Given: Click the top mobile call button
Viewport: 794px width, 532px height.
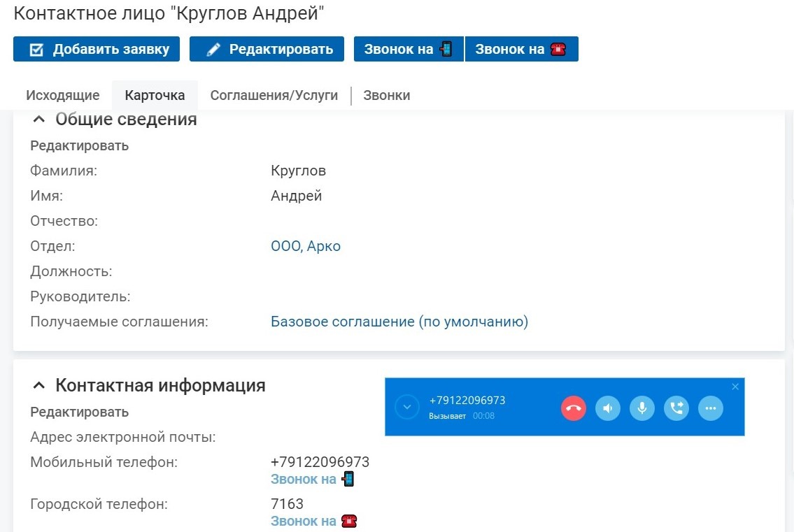Looking at the screenshot, I should 408,49.
